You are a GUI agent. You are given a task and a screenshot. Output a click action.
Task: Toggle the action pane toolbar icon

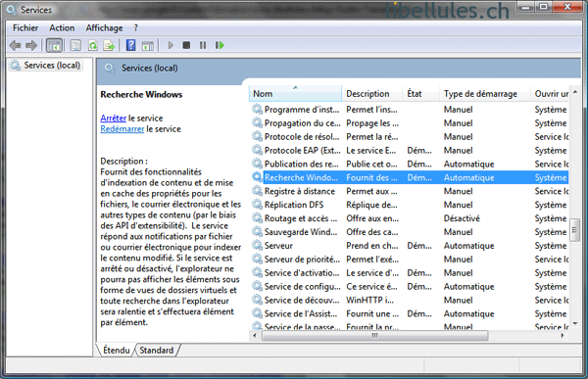[148, 45]
